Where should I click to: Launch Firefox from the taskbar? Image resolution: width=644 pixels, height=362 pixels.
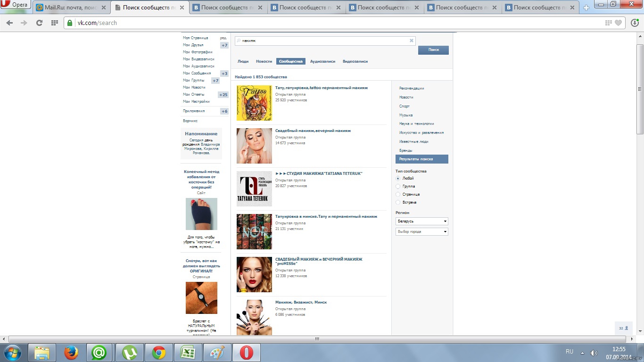click(71, 353)
